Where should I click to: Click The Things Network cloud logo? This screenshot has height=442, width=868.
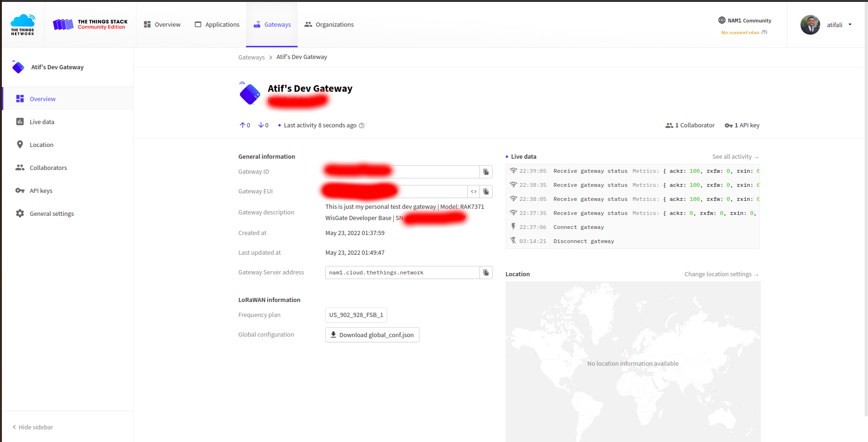coord(22,25)
